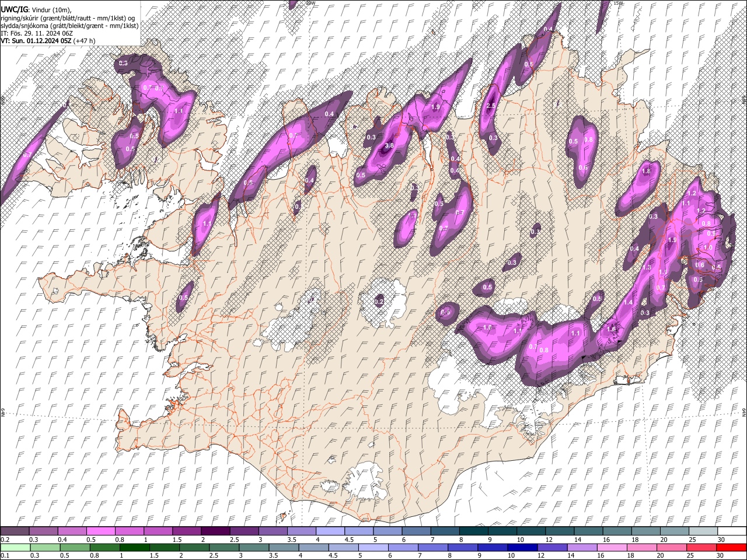
Task: Select the light lavender 4 swatch in top legend
Action: click(330, 531)
